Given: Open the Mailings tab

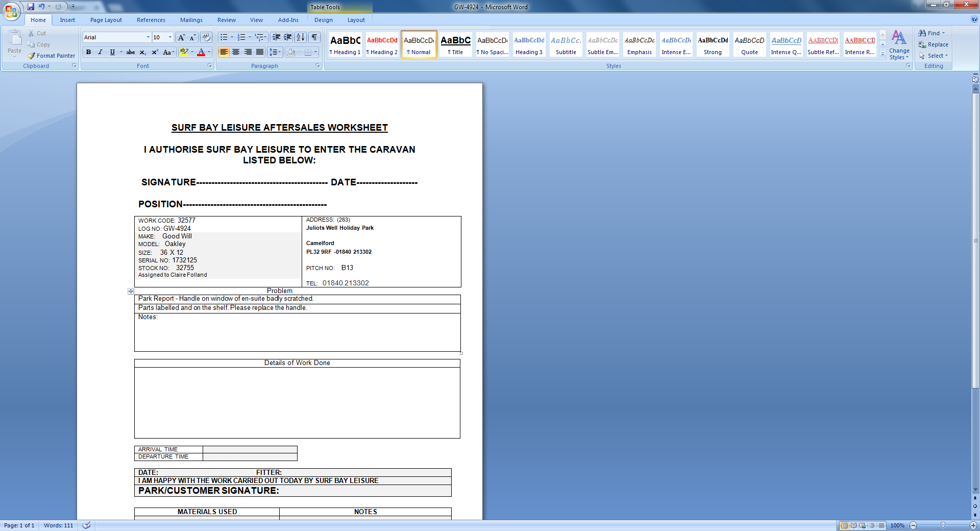Looking at the screenshot, I should point(191,20).
